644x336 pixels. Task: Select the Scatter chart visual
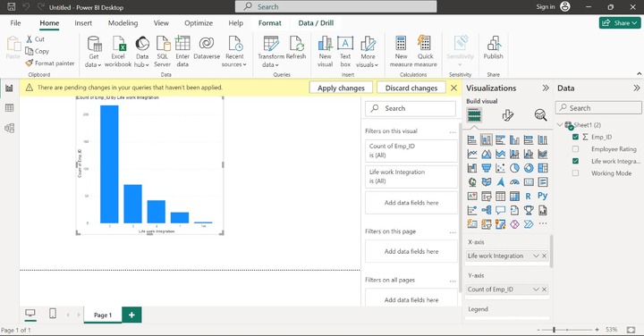coord(500,168)
